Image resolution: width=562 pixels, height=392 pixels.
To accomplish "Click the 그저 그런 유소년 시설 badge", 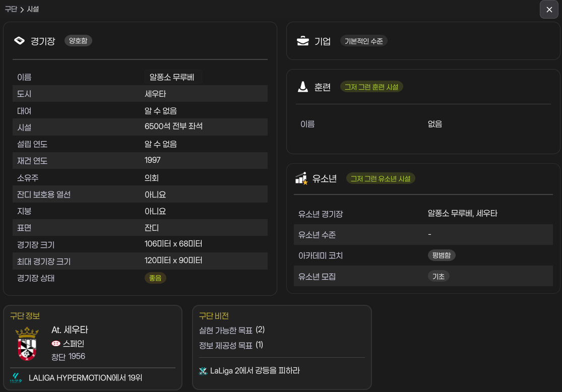I will [380, 178].
